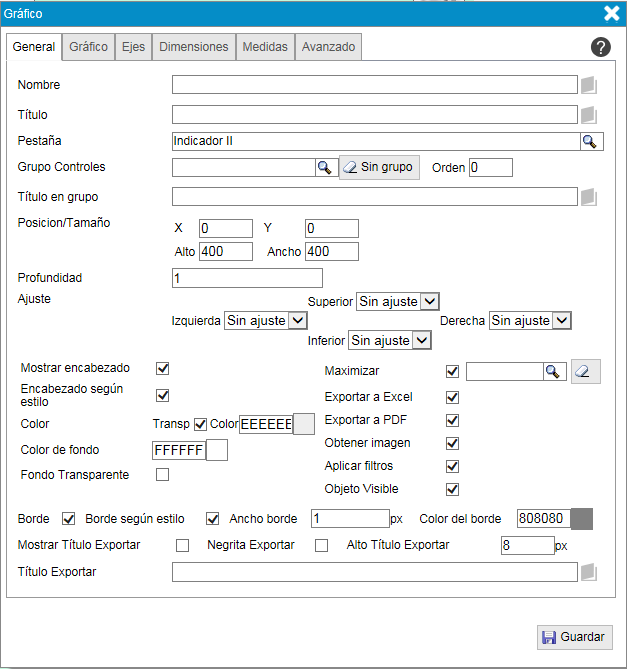Click the eraser icon next to Maximizar
This screenshot has height=669, width=627.
click(x=586, y=372)
